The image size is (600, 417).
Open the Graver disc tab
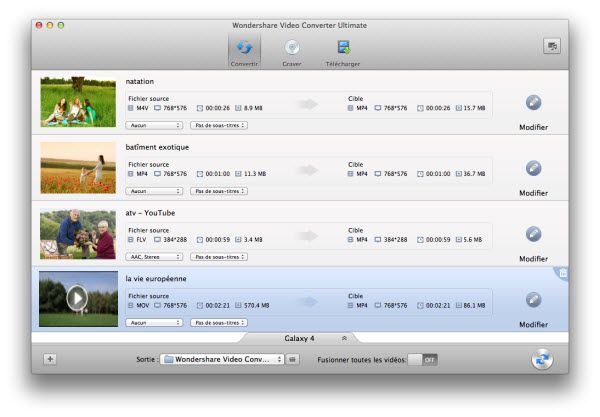292,52
